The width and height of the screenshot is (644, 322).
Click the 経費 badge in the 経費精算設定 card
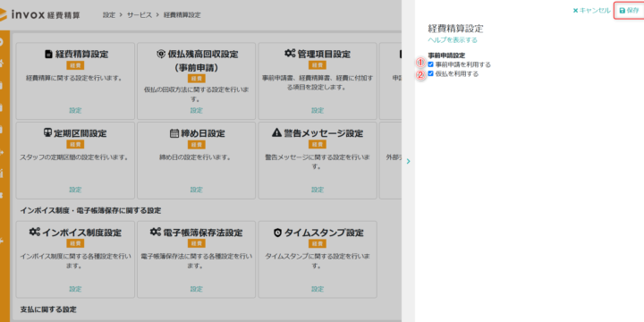[75, 65]
